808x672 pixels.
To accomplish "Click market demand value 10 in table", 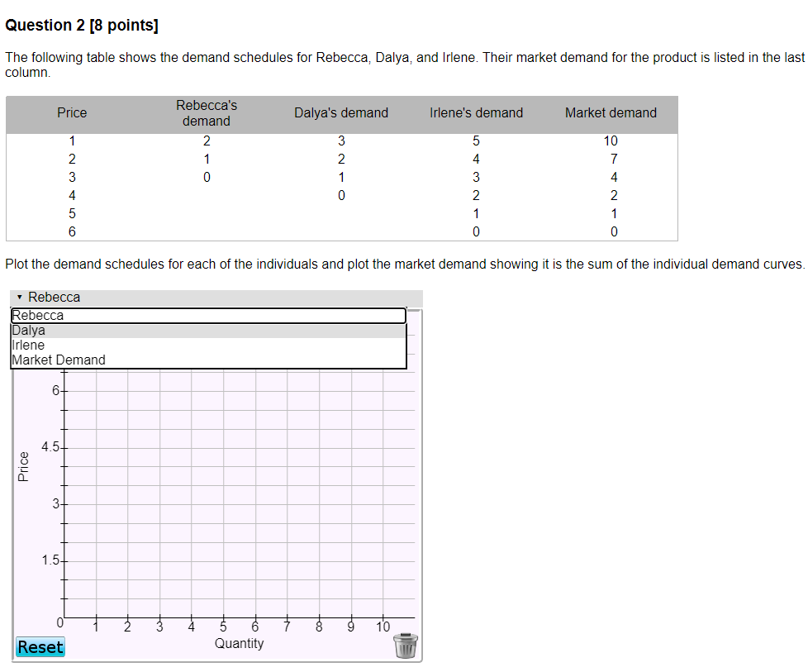I will point(611,141).
